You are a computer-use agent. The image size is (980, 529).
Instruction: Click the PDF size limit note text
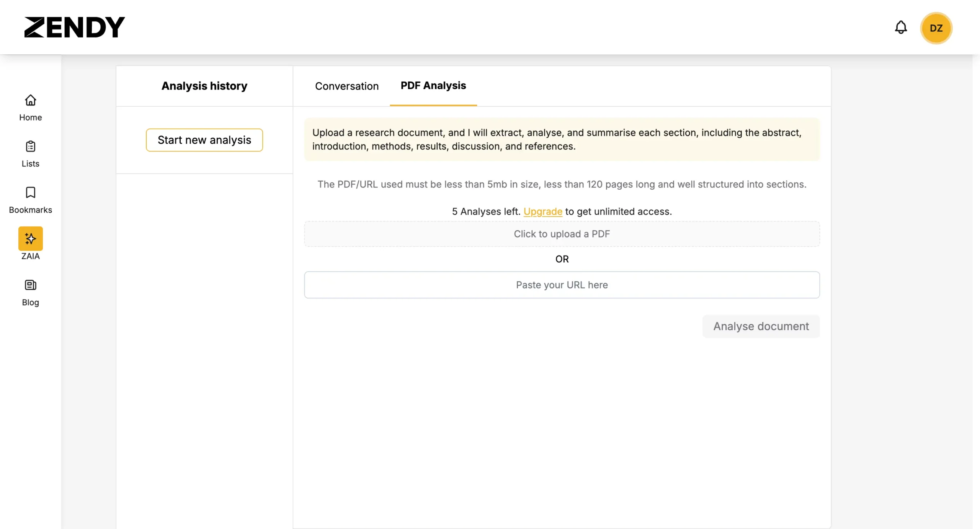pos(562,184)
